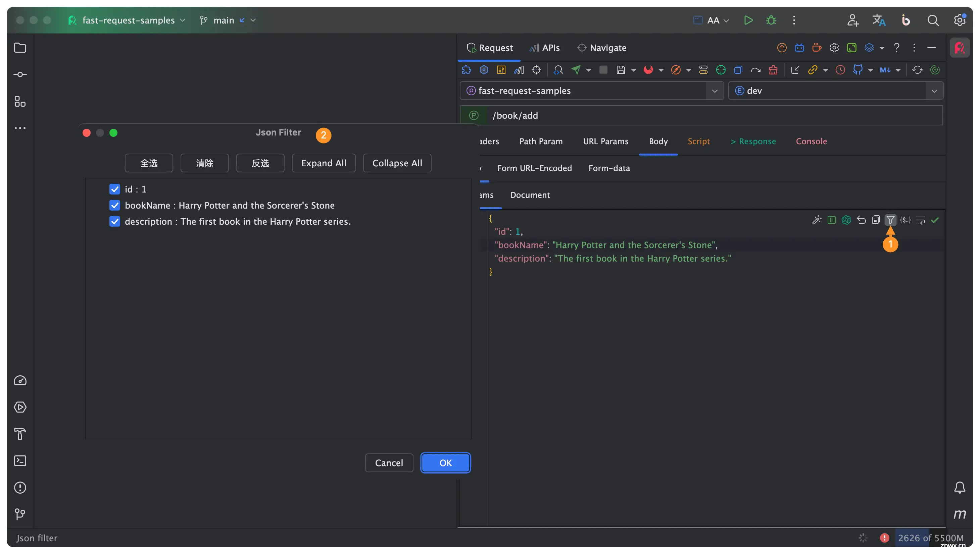The width and height of the screenshot is (980, 554).
Task: Click the copy icon in body editor
Action: click(876, 220)
